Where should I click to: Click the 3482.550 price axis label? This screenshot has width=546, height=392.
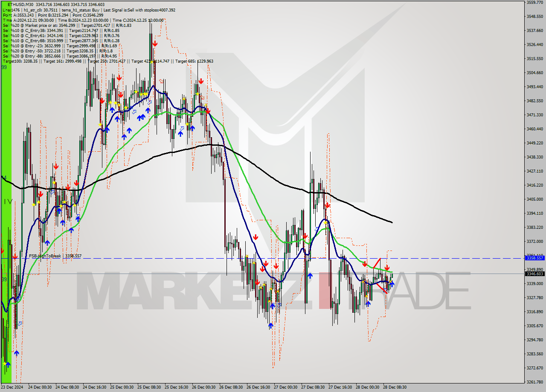point(534,101)
